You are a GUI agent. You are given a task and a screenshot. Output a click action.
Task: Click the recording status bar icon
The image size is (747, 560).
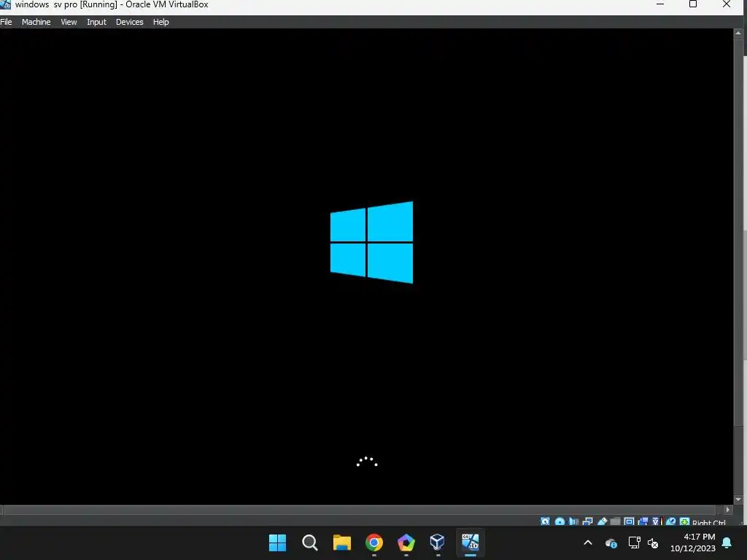pos(643,521)
